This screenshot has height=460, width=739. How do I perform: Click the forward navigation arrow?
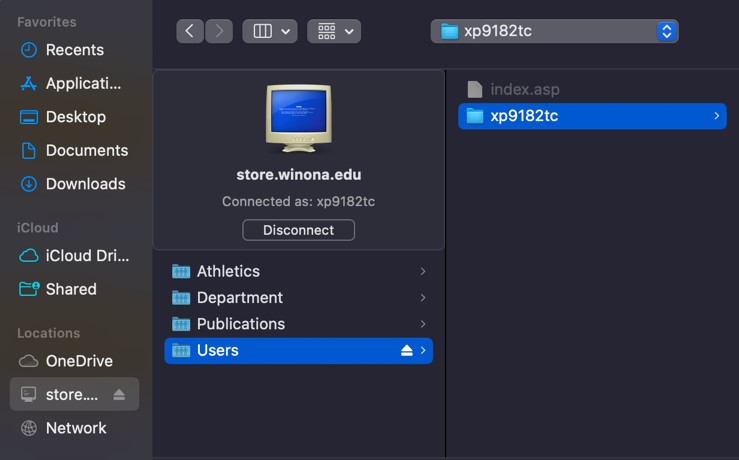pyautogui.click(x=219, y=31)
